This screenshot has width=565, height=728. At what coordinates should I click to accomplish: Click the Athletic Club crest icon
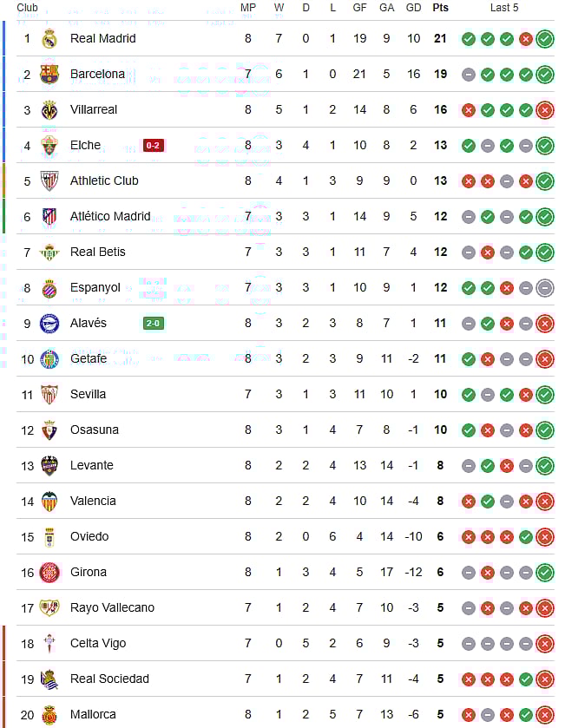(49, 180)
